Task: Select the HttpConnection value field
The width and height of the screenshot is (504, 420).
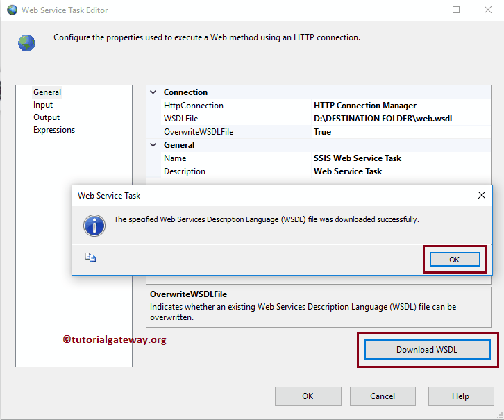Action: [365, 106]
